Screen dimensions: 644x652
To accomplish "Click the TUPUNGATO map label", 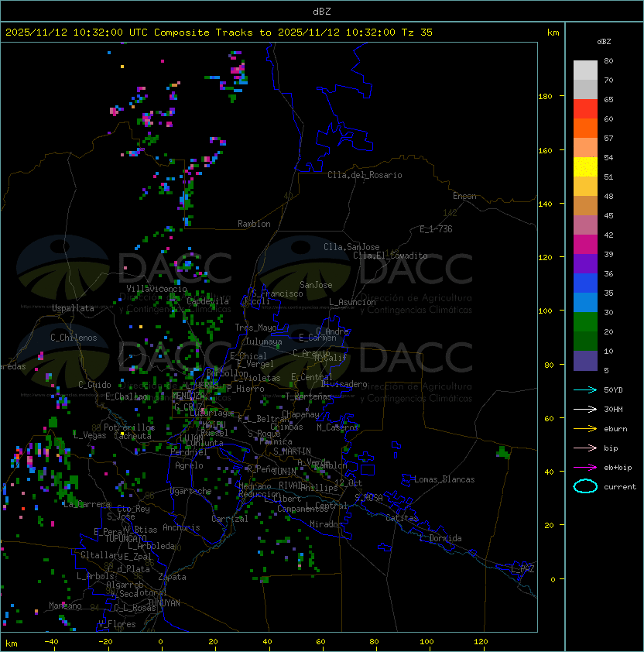I will point(125,539).
